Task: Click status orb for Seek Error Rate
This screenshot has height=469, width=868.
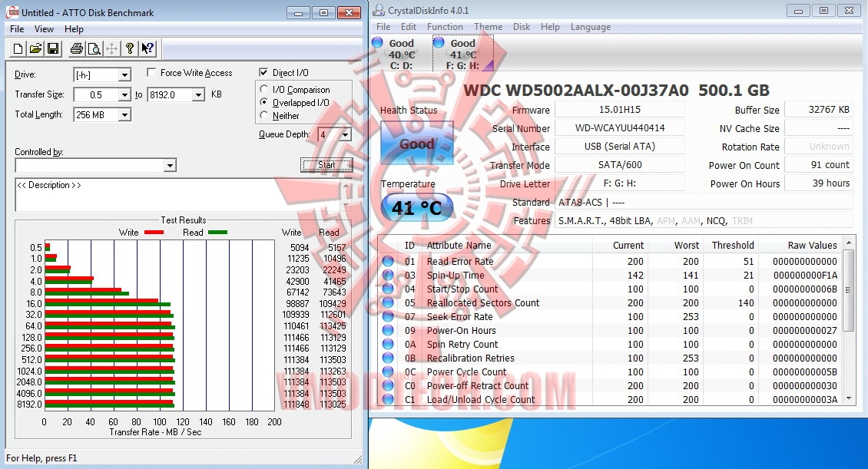Action: pos(387,316)
